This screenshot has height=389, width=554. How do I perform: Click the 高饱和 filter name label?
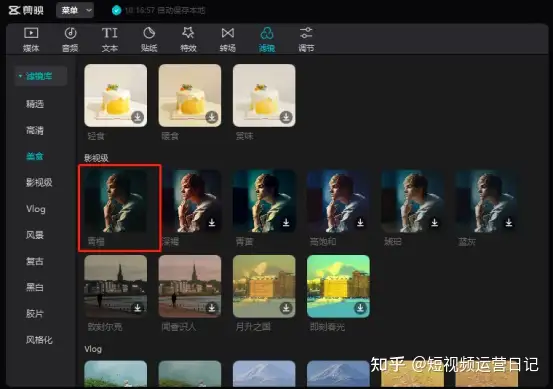pos(323,242)
